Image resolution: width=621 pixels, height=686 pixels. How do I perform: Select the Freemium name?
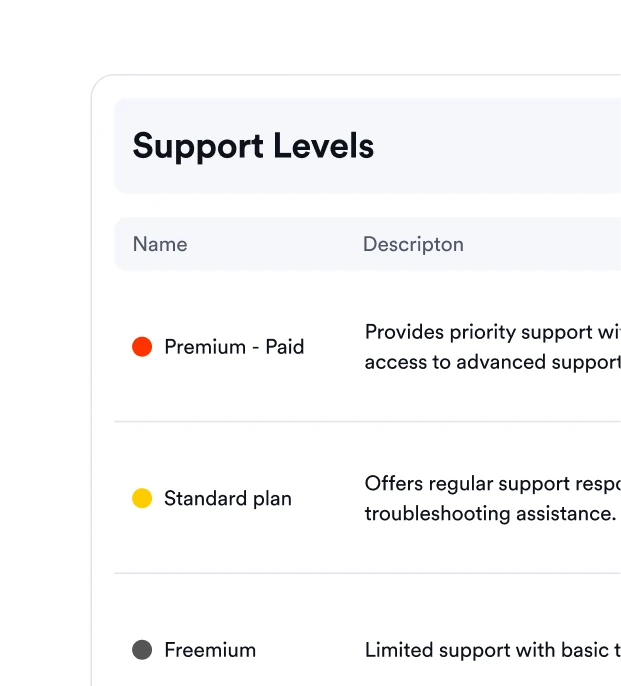pyautogui.click(x=210, y=650)
